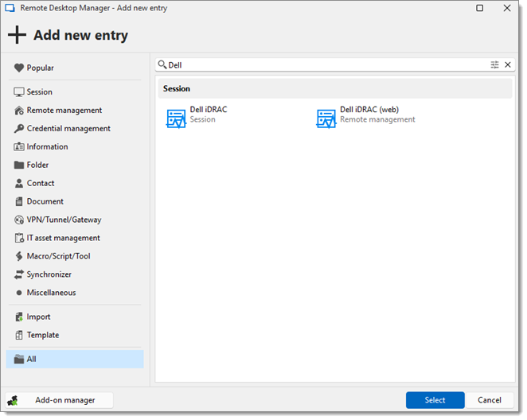
Task: Click the Miscellaneous dot icon
Action: point(19,293)
